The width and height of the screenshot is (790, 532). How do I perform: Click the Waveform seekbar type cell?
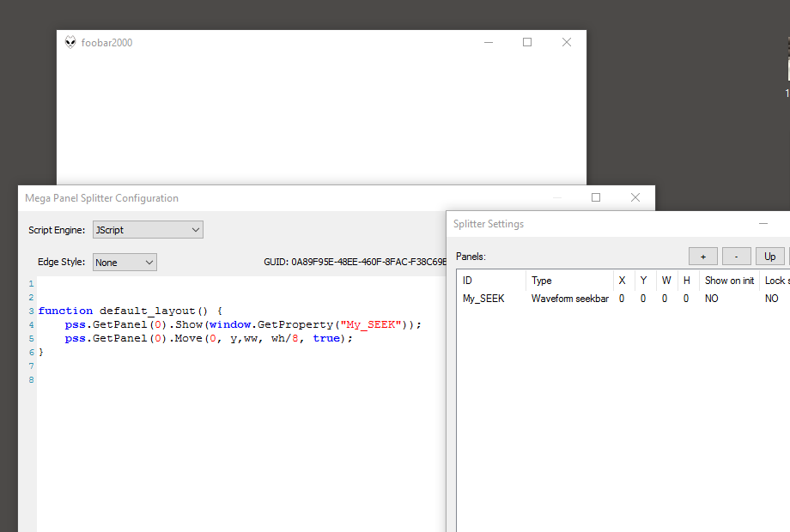[x=569, y=299]
